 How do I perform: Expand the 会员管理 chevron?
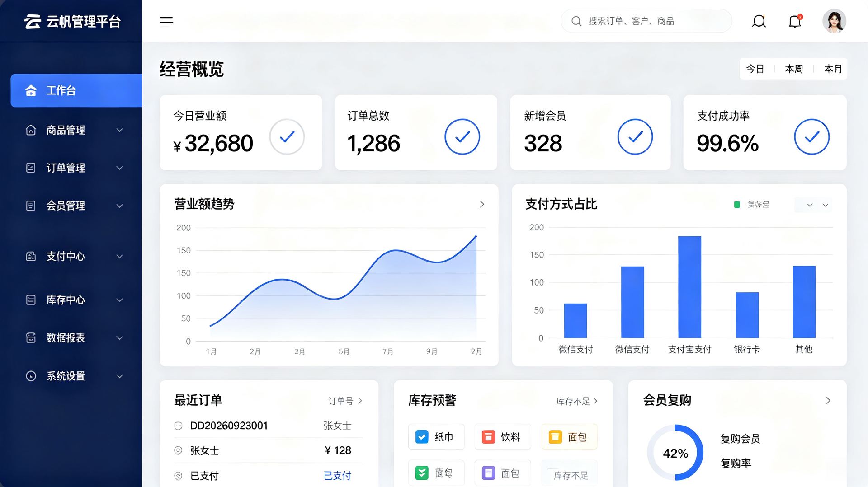(x=120, y=206)
